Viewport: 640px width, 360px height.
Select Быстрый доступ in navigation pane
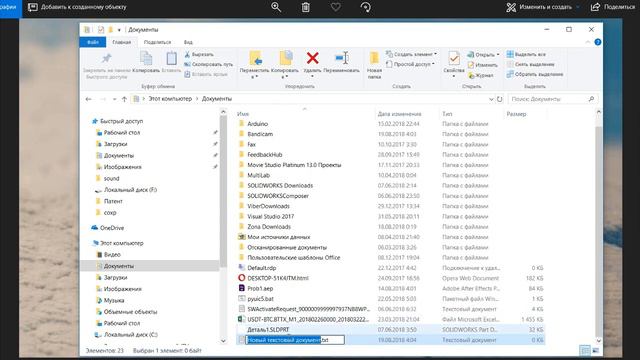point(121,121)
